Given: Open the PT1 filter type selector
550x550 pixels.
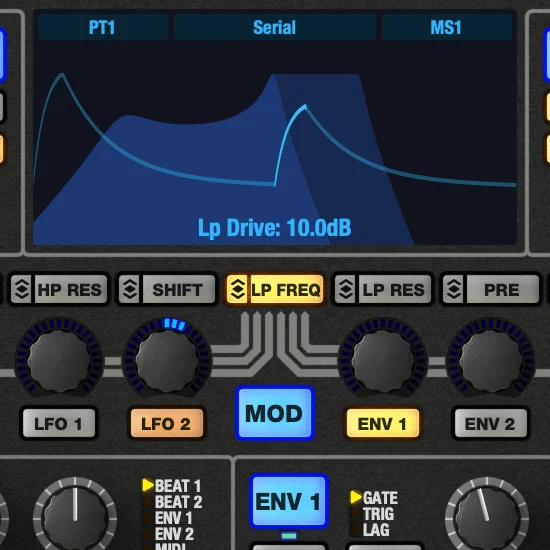Looking at the screenshot, I should (102, 27).
